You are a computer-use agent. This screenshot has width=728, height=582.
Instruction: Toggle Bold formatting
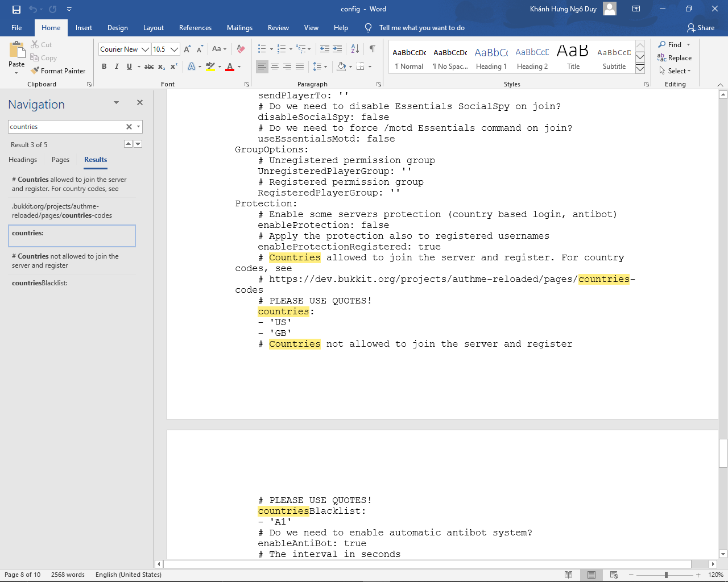[x=104, y=66]
